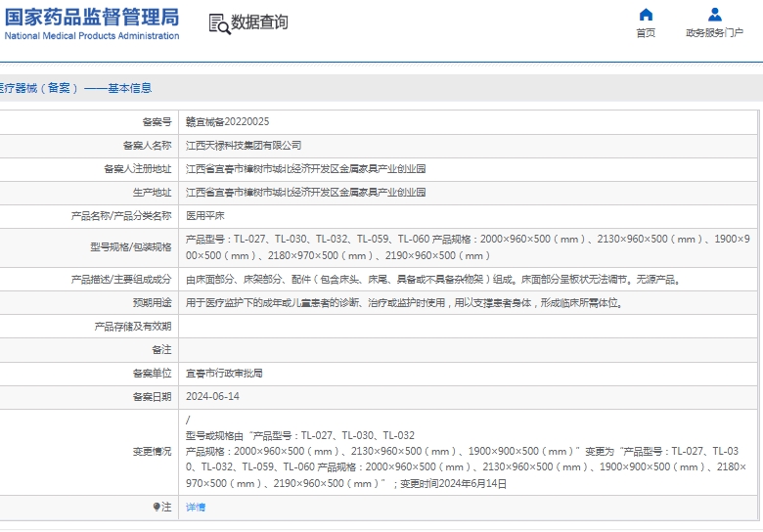Click the 产品存储及有效期 row label
The height and width of the screenshot is (532, 763).
[x=133, y=327]
